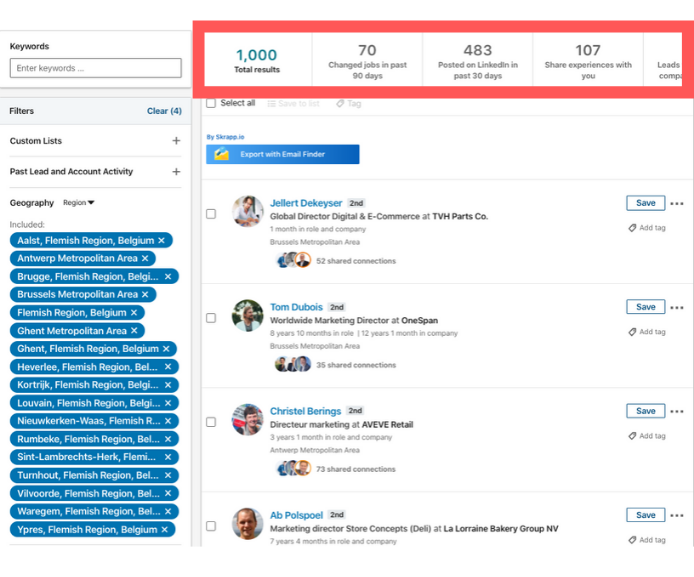This screenshot has height=577, width=694.
Task: Open Christel Berings profile name link
Action: pos(305,411)
